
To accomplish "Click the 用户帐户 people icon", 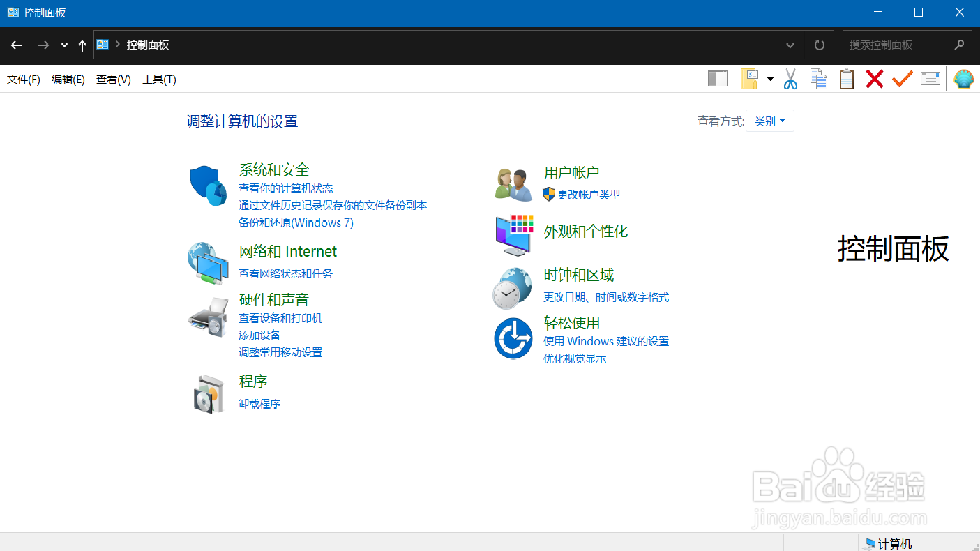I will click(513, 183).
